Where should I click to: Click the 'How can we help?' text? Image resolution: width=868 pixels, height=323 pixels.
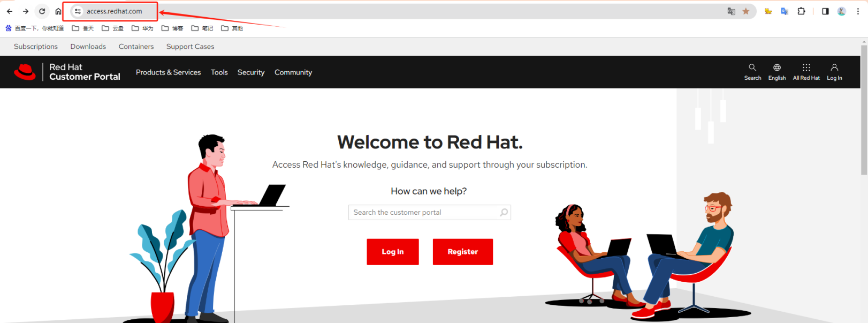429,191
